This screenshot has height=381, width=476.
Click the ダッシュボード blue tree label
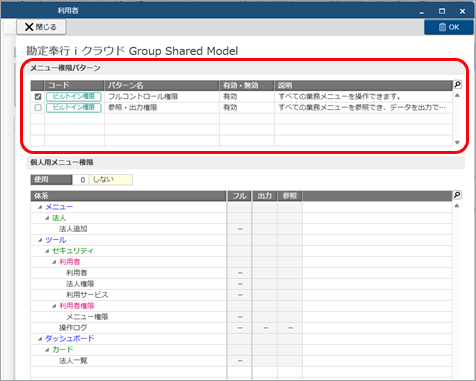pyautogui.click(x=70, y=339)
